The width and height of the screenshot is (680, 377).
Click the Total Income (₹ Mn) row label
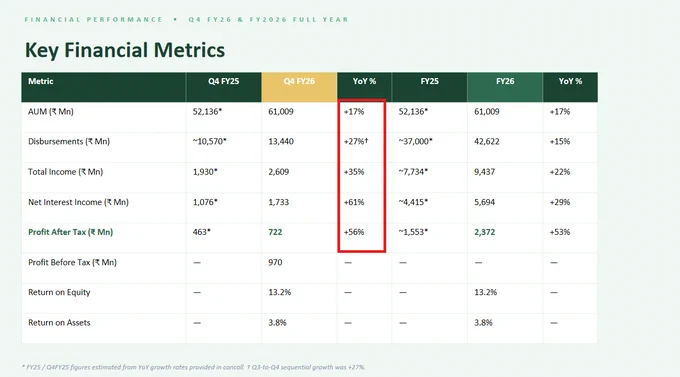[x=65, y=172]
